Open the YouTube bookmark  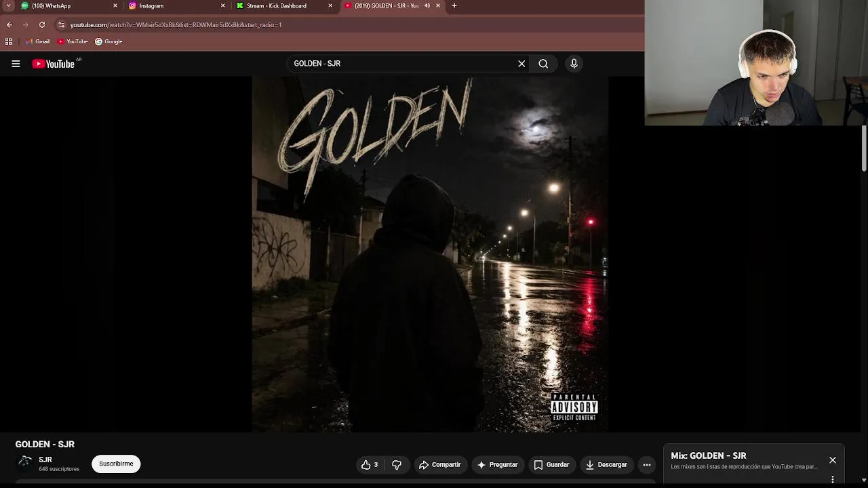tap(73, 41)
